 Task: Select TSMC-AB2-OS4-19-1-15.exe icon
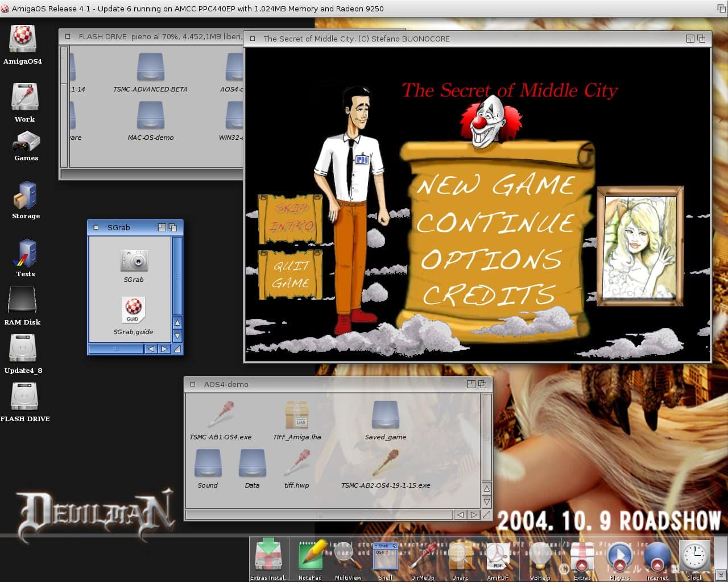(x=386, y=463)
